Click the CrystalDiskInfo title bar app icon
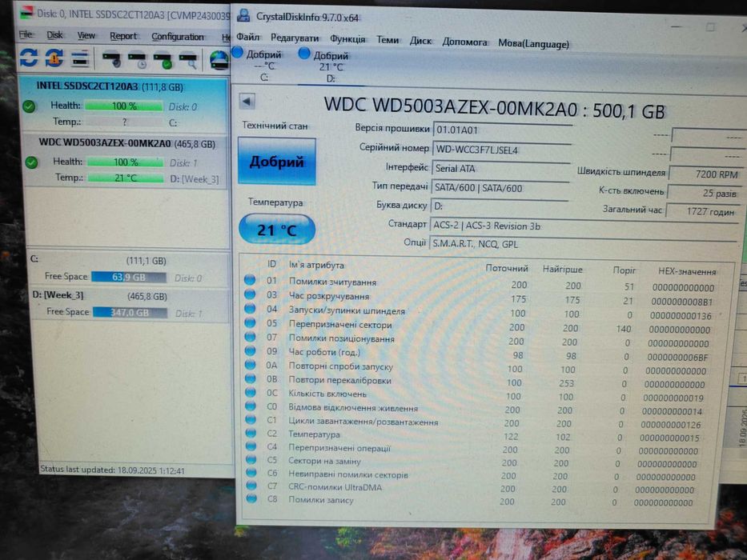 (x=243, y=15)
